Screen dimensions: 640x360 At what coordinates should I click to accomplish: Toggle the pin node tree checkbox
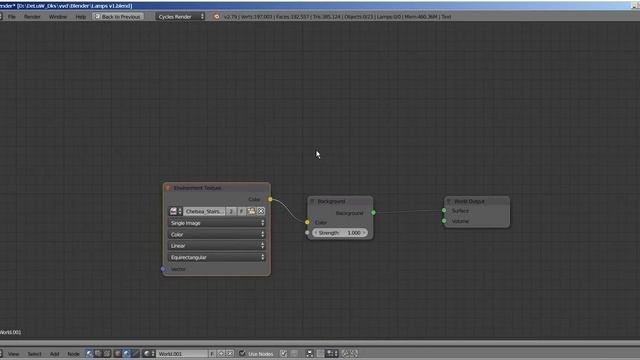click(x=284, y=353)
